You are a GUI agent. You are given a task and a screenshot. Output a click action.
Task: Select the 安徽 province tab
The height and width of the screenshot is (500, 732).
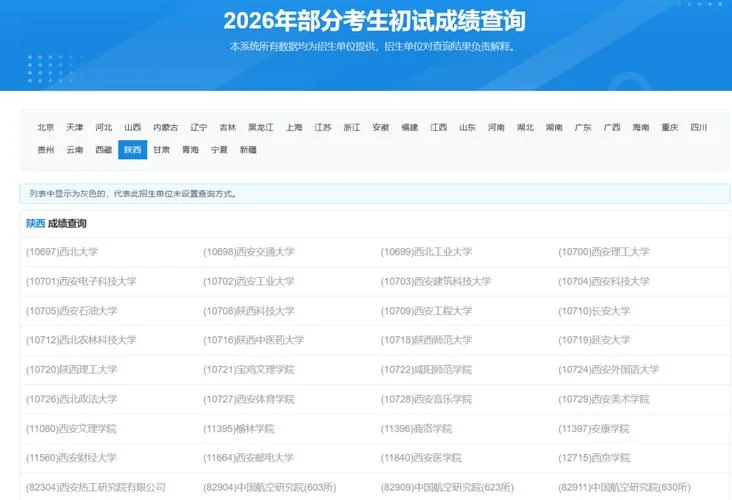(381, 127)
